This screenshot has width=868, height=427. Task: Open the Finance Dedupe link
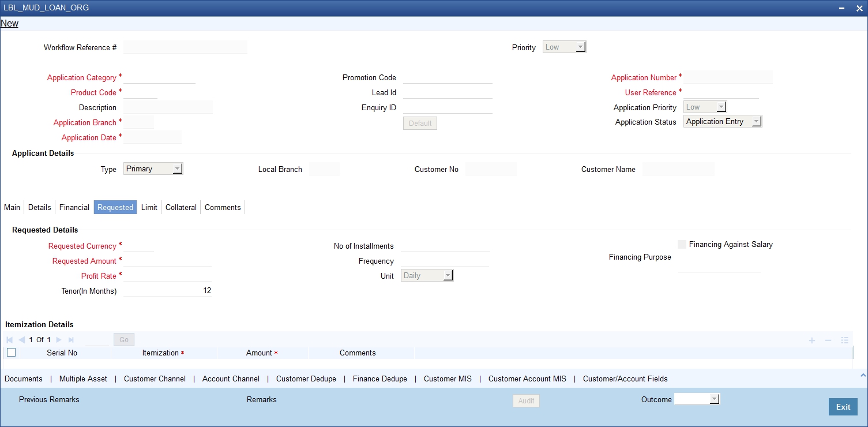[x=380, y=379]
